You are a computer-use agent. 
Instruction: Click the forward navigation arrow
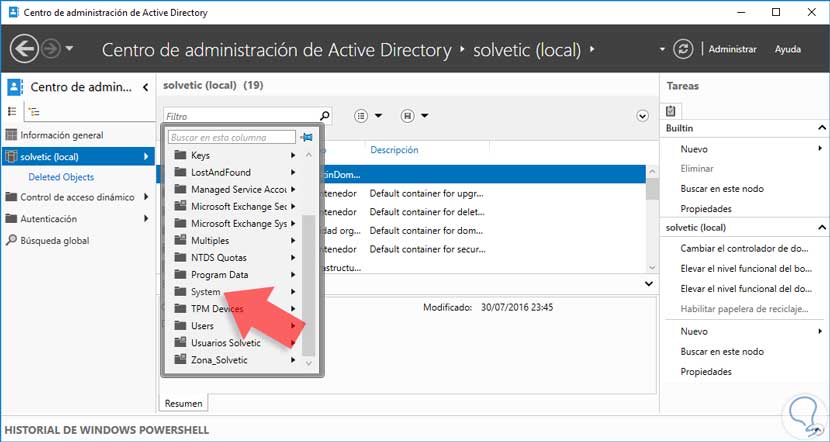[x=50, y=49]
